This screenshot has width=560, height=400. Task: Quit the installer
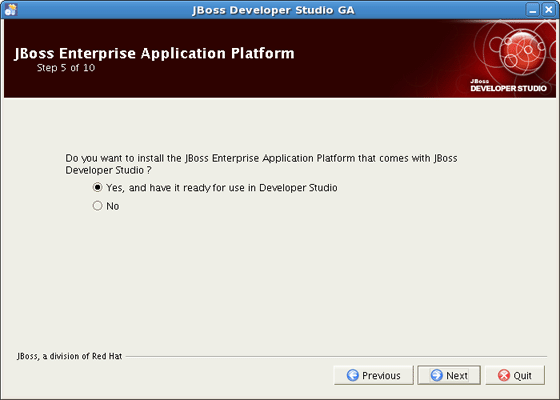pos(515,375)
